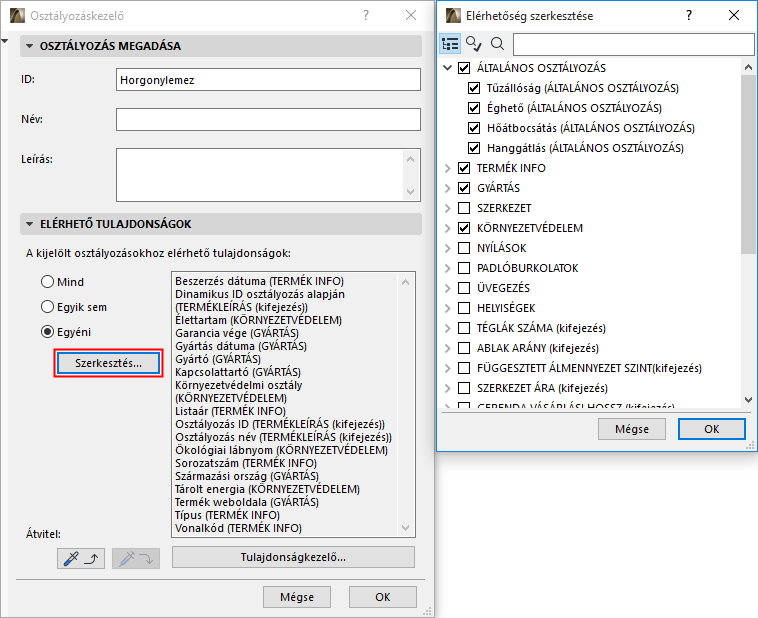Uncheck KÖRNYEZETVÉDELEM checkbox
Screen dimensions: 758x618
(464, 228)
